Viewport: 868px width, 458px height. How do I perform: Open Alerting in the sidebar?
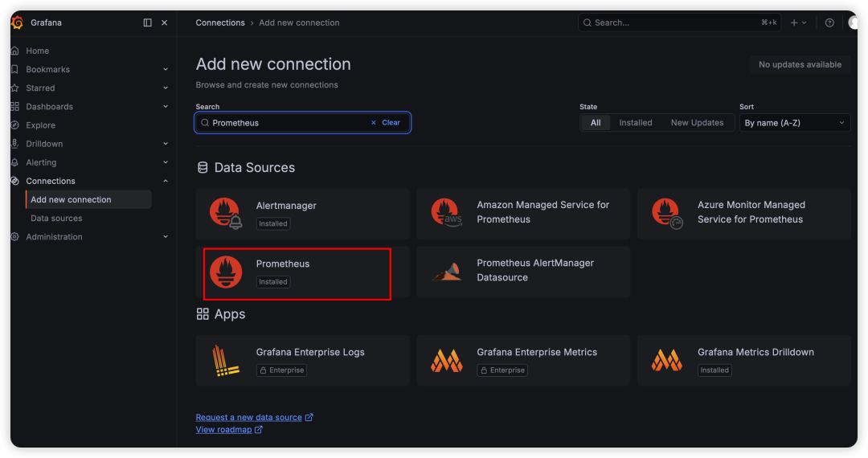tap(41, 162)
